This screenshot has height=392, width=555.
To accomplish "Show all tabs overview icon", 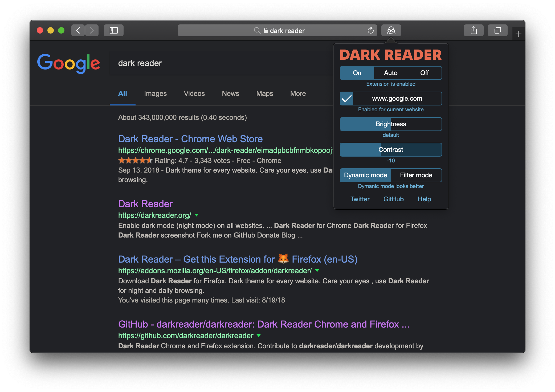I will click(497, 30).
